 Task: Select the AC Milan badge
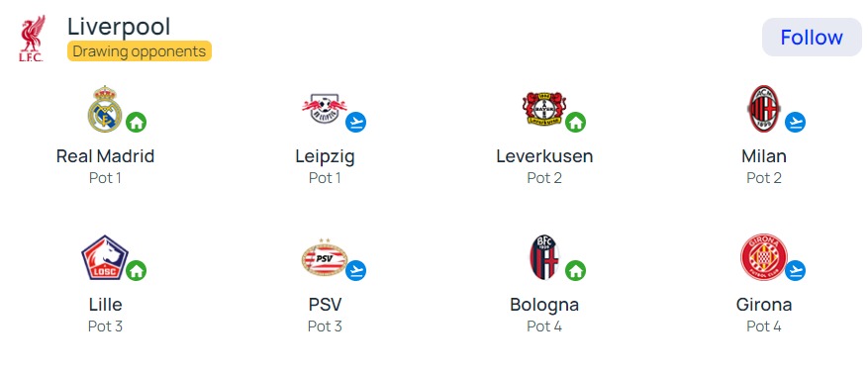click(764, 109)
